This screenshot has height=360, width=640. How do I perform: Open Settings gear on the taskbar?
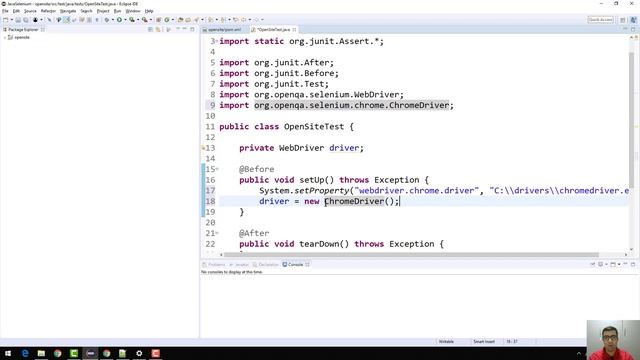click(139, 353)
